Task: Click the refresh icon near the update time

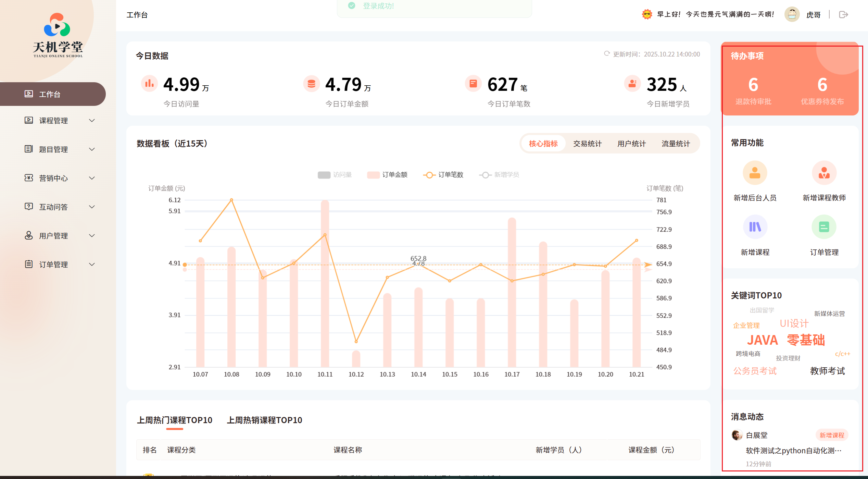Action: [x=607, y=54]
